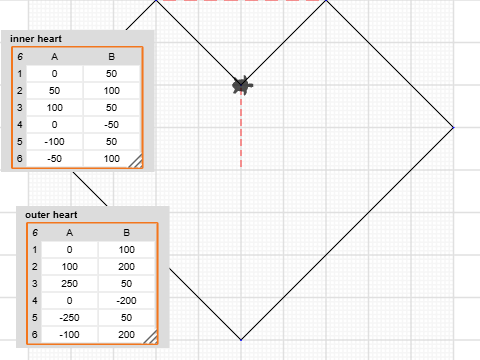This screenshot has width=480, height=360.
Task: Select inner heart row 2 cell A value 50
Action: pyautogui.click(x=55, y=91)
